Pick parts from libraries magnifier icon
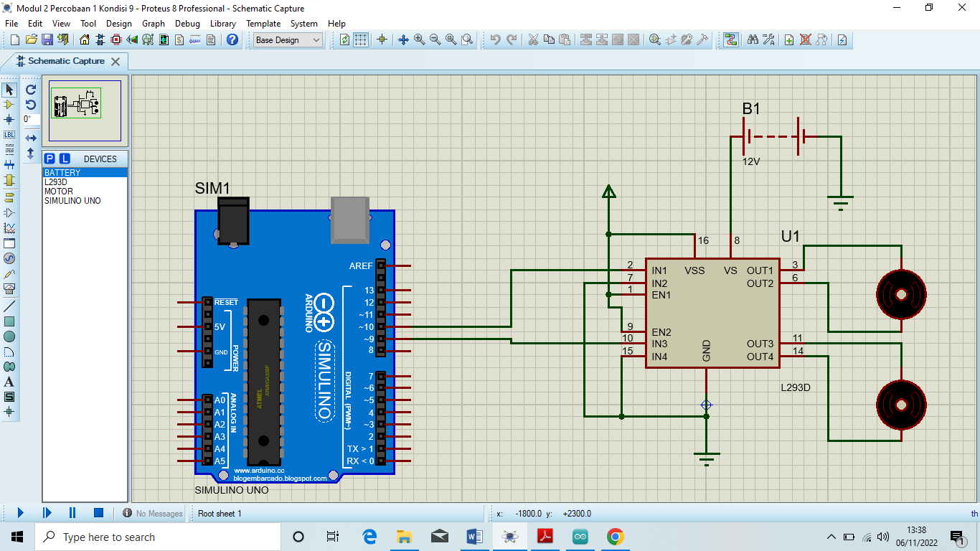The image size is (980, 551). (655, 40)
